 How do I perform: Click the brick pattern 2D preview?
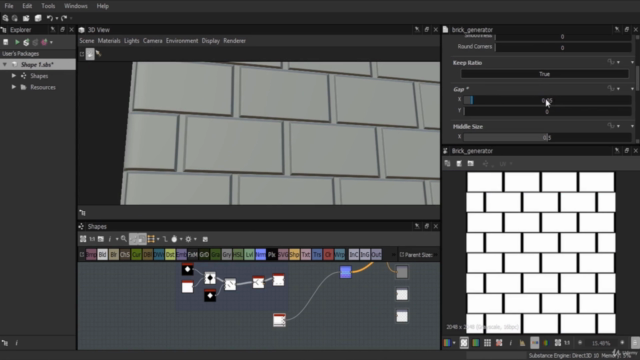click(x=541, y=253)
